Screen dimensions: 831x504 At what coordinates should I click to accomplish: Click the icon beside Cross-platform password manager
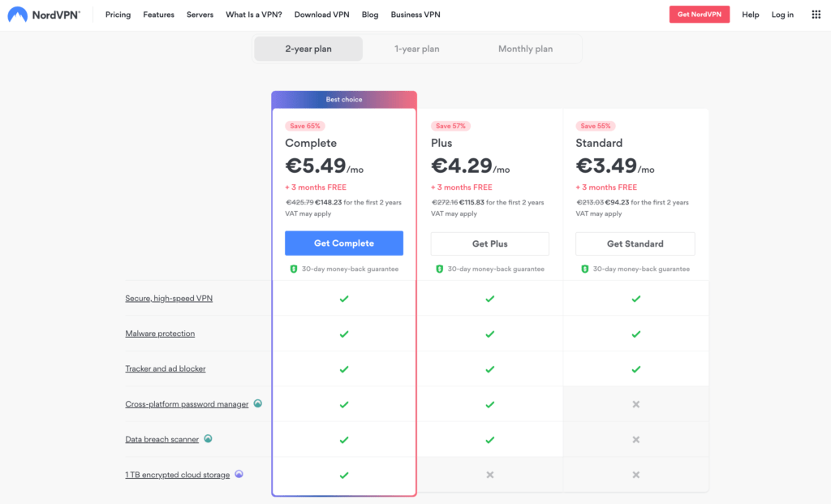[x=257, y=403]
